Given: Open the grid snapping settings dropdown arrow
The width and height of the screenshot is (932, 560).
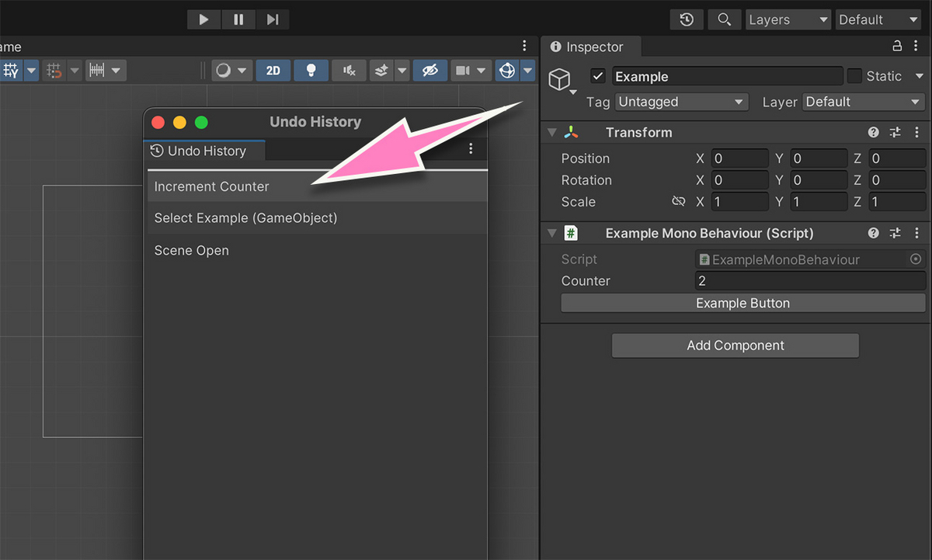Looking at the screenshot, I should pos(31,71).
